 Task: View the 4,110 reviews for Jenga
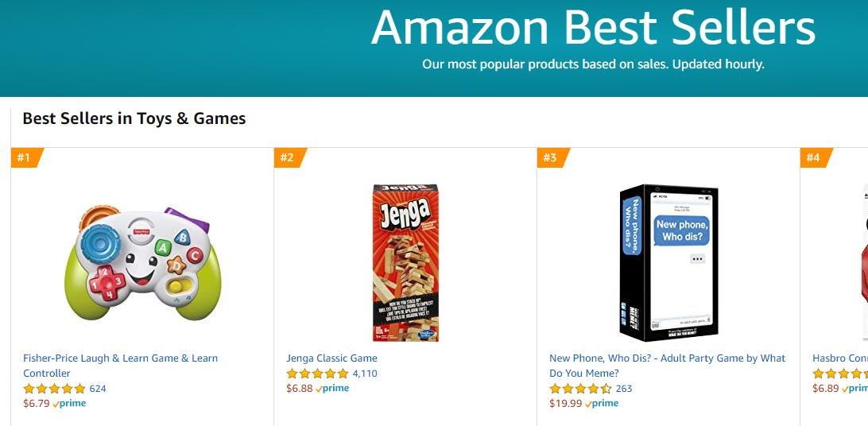[x=365, y=374]
